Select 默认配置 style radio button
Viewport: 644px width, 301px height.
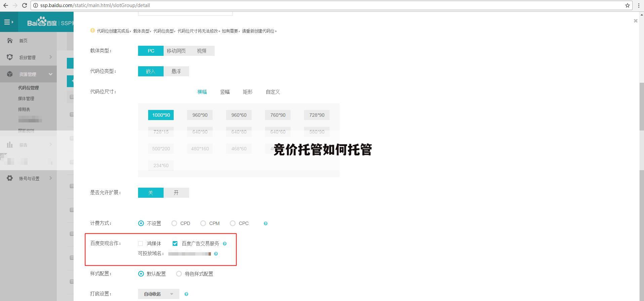click(x=141, y=274)
